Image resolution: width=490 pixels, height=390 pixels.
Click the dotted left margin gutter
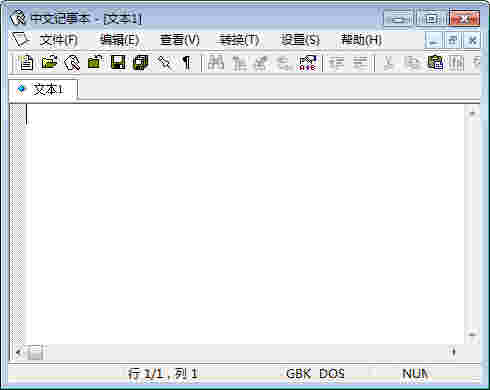point(18,224)
